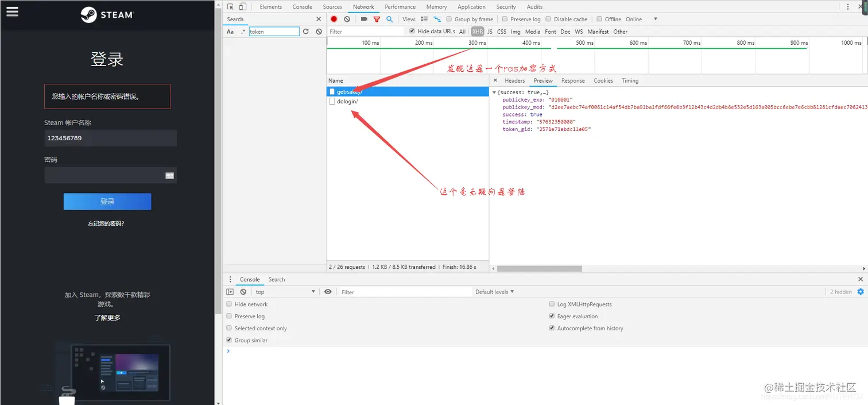868x405 pixels.
Task: Refresh the search results
Action: pos(306,32)
